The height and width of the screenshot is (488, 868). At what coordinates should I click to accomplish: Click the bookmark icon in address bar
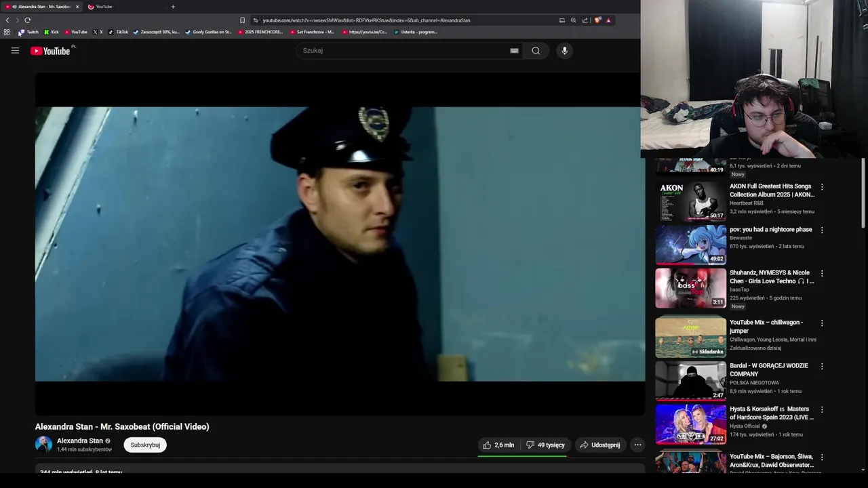[242, 20]
